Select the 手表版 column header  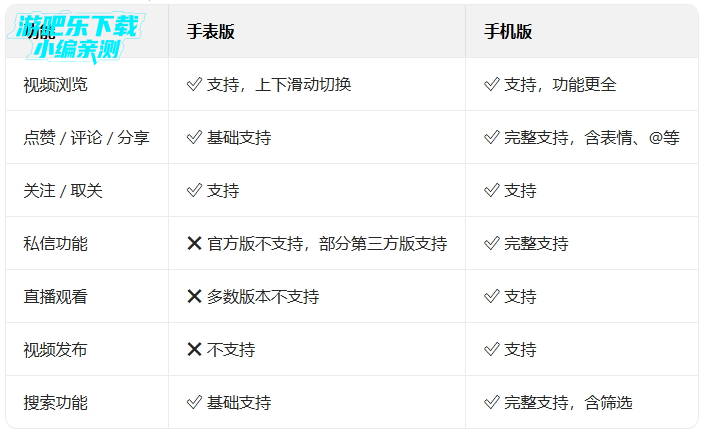211,32
